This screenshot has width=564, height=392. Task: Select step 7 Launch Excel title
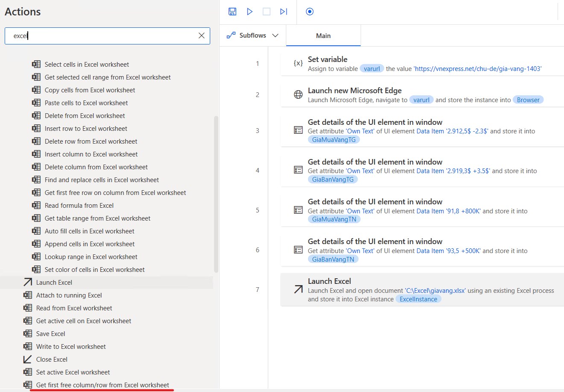click(x=329, y=281)
